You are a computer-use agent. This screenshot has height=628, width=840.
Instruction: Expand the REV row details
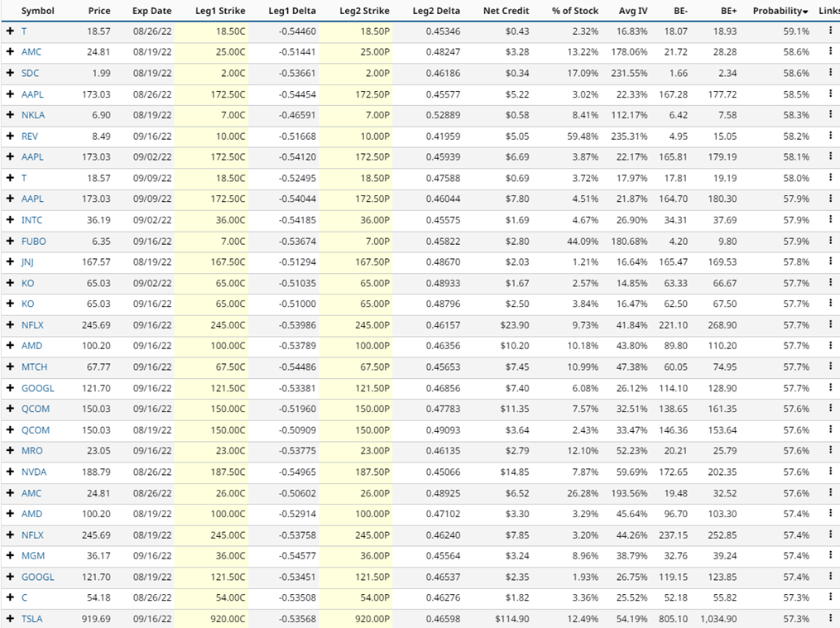click(10, 136)
